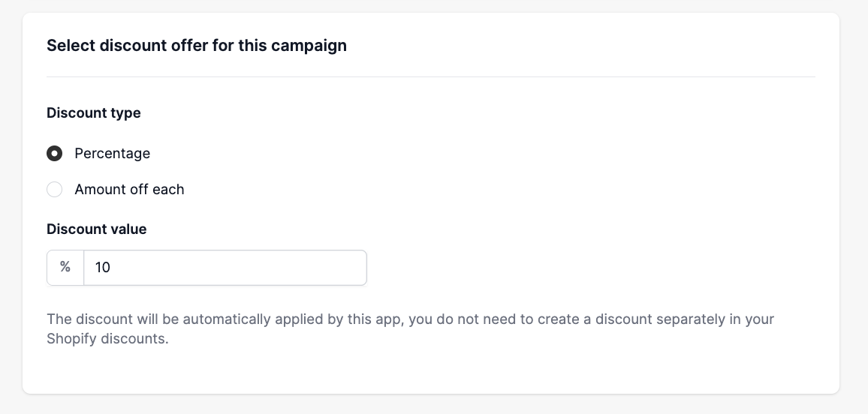868x414 pixels.
Task: Click the "Discount value" field label
Action: tap(97, 229)
